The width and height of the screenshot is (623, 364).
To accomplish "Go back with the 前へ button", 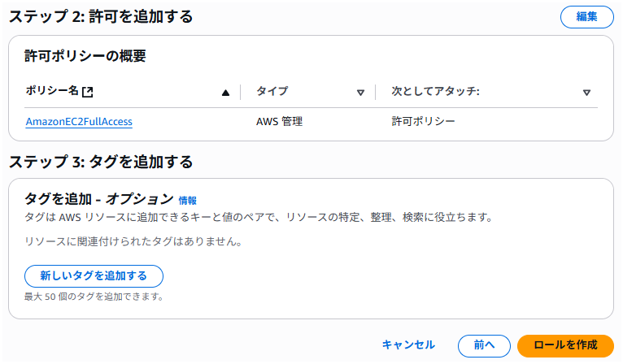I will (484, 345).
